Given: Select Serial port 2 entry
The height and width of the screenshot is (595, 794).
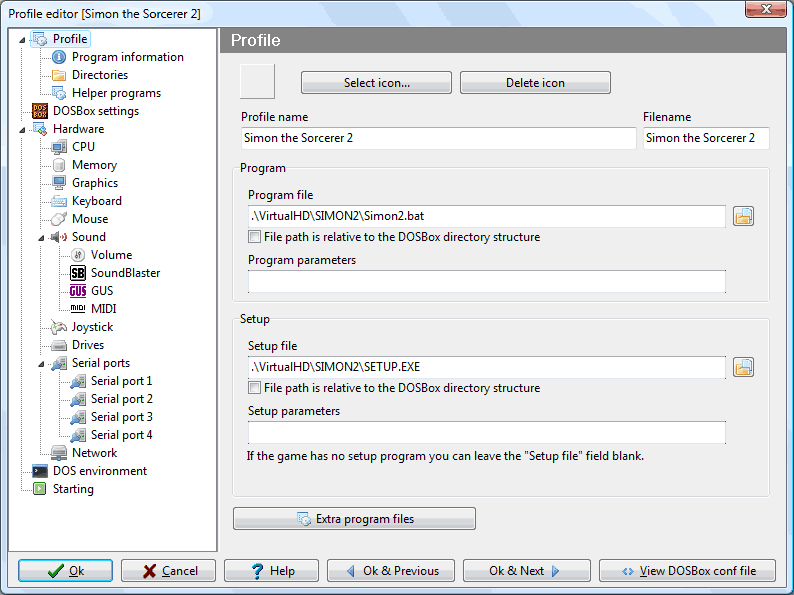Looking at the screenshot, I should pyautogui.click(x=122, y=399).
